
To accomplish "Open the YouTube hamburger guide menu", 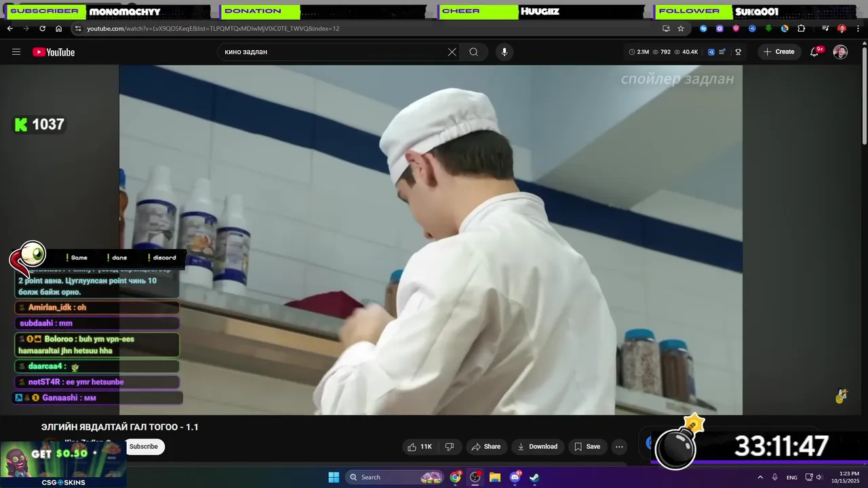I will [16, 52].
